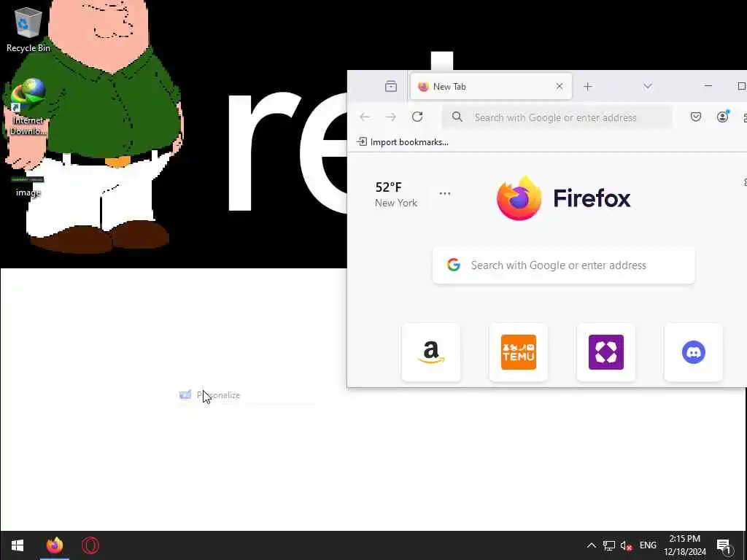
Task: Minimize the Firefox window
Action: 708,86
